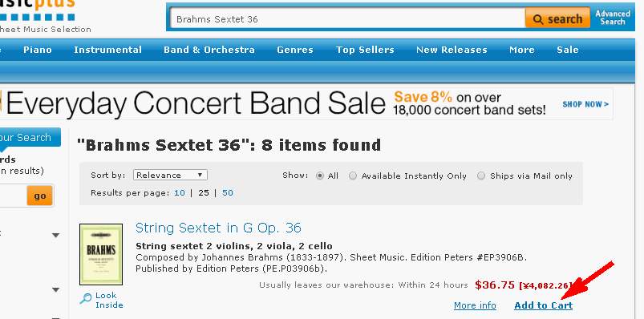Open Advanced Search
Viewport: 644px width, 319px height.
point(613,18)
